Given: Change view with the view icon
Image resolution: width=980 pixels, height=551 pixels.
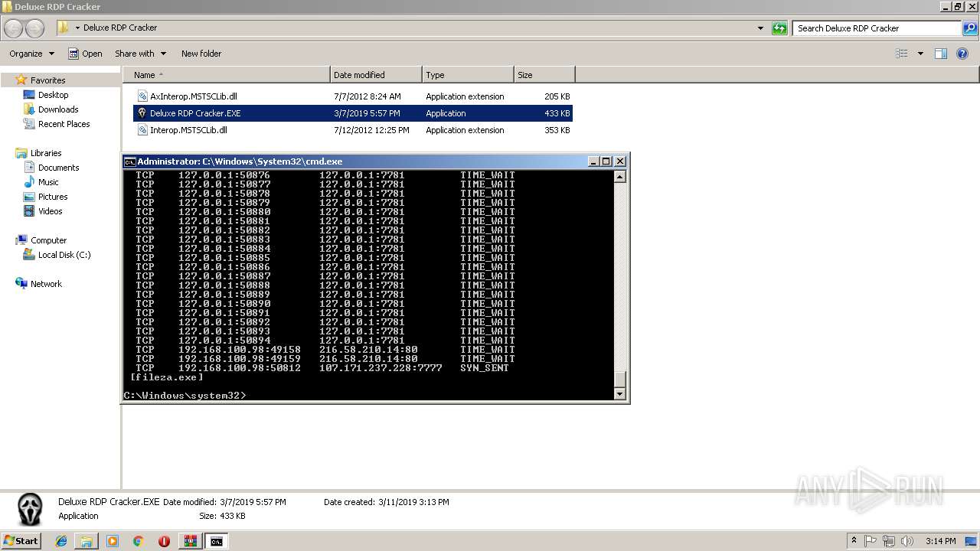Looking at the screenshot, I should coord(902,54).
